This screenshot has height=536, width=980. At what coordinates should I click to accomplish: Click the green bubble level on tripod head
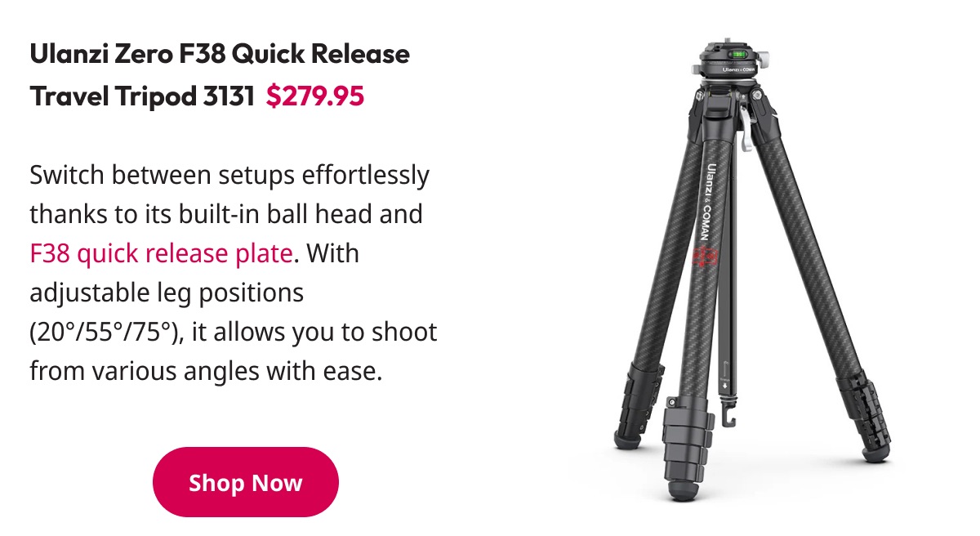coord(738,54)
